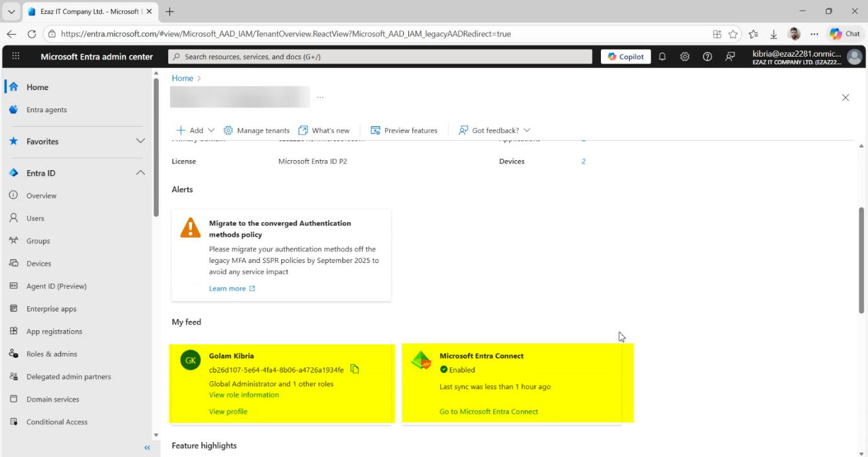Open Entra agents in sidebar
This screenshot has height=457, width=868.
tap(46, 110)
